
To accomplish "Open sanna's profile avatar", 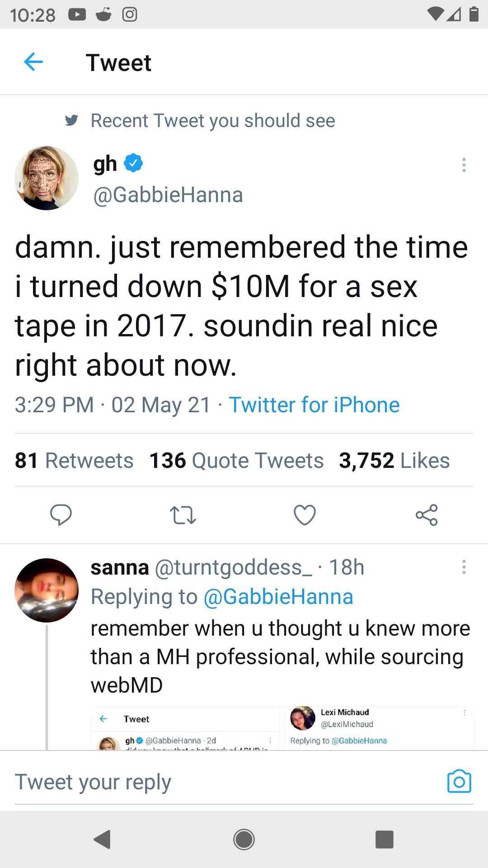I will (x=47, y=590).
